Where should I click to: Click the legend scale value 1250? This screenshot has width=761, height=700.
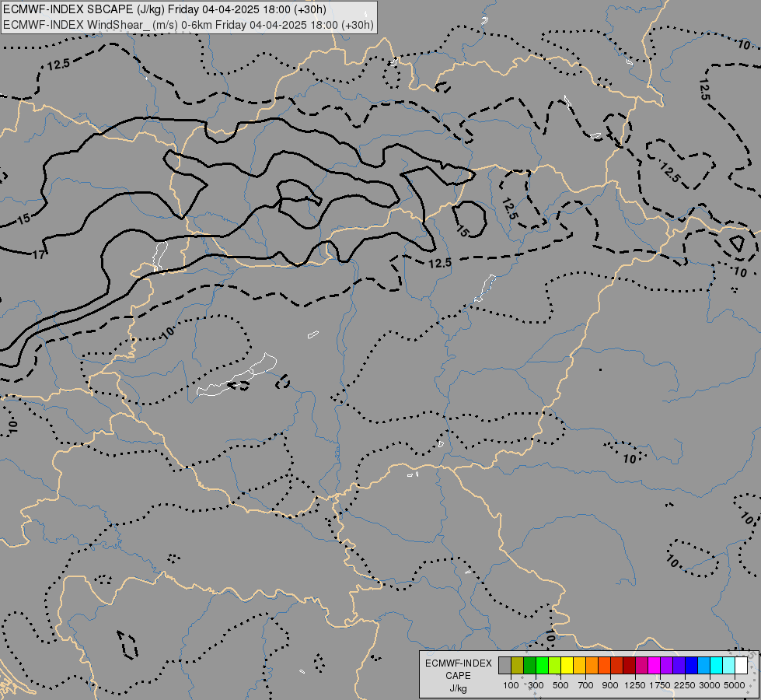click(x=635, y=685)
